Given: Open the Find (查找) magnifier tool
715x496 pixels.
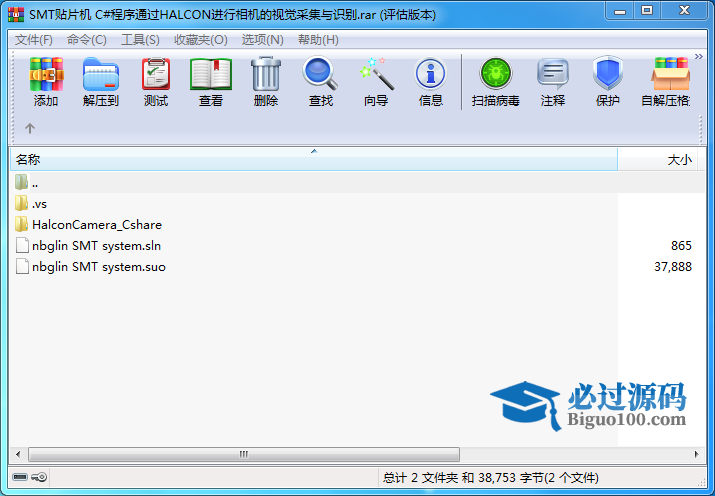Looking at the screenshot, I should (x=321, y=73).
